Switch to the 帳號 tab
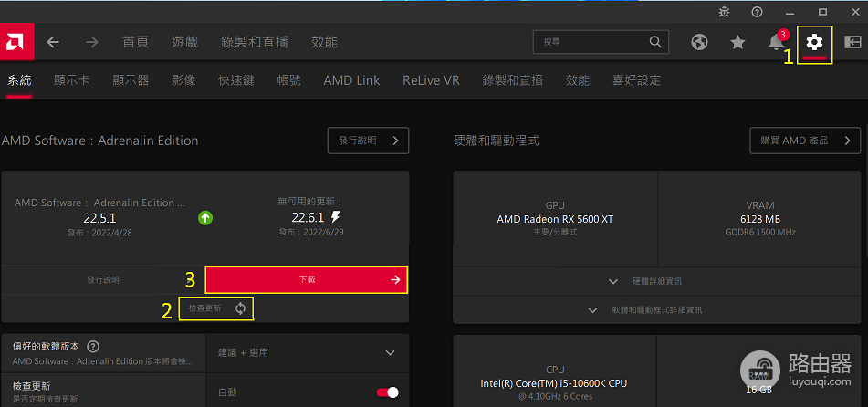 [x=289, y=80]
